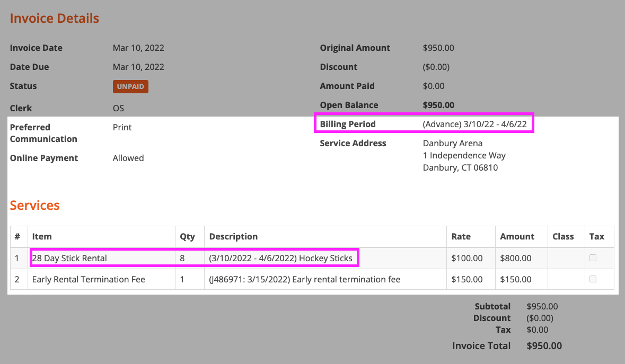The image size is (625, 364).
Task: Click the $150.00 rate in row two
Action: [466, 279]
